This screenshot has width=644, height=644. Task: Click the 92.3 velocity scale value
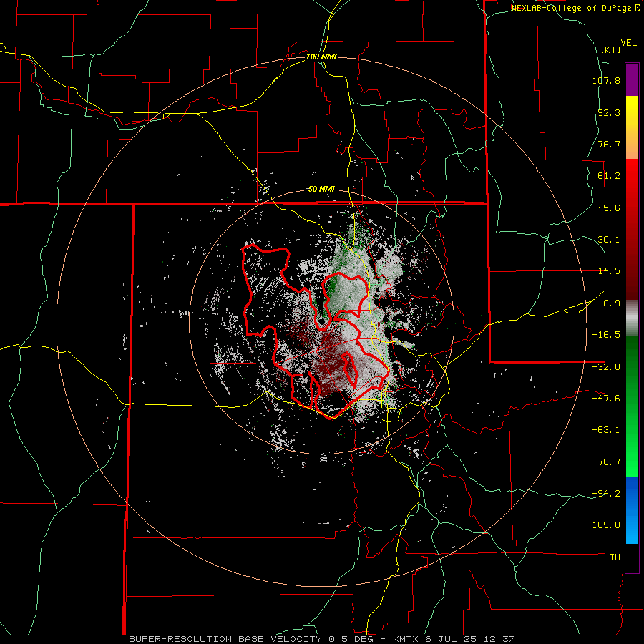609,112
